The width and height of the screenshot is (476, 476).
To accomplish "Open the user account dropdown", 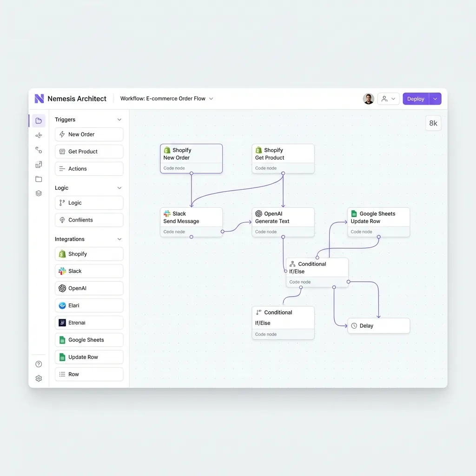I will pos(388,99).
